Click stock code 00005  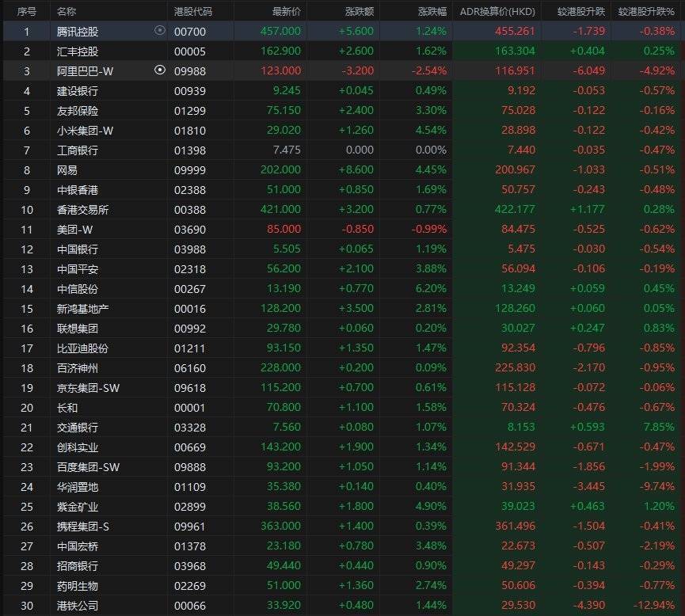189,51
